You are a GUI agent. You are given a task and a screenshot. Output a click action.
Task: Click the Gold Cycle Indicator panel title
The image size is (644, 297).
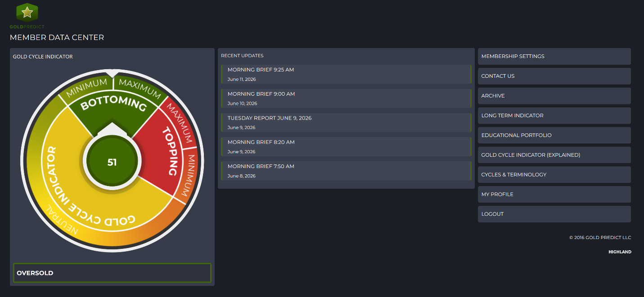click(x=43, y=57)
